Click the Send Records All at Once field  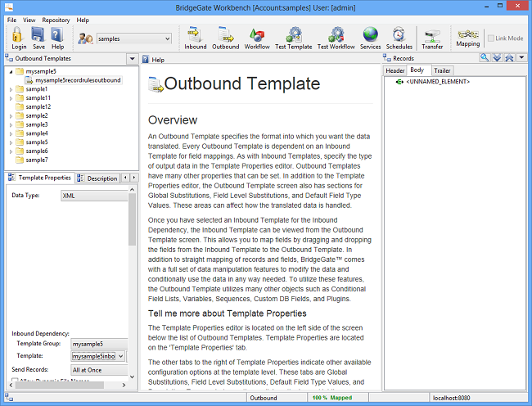point(99,370)
